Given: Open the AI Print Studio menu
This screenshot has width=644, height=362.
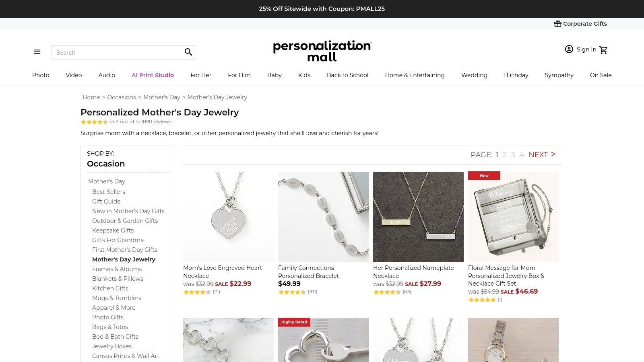Looking at the screenshot, I should [153, 75].
